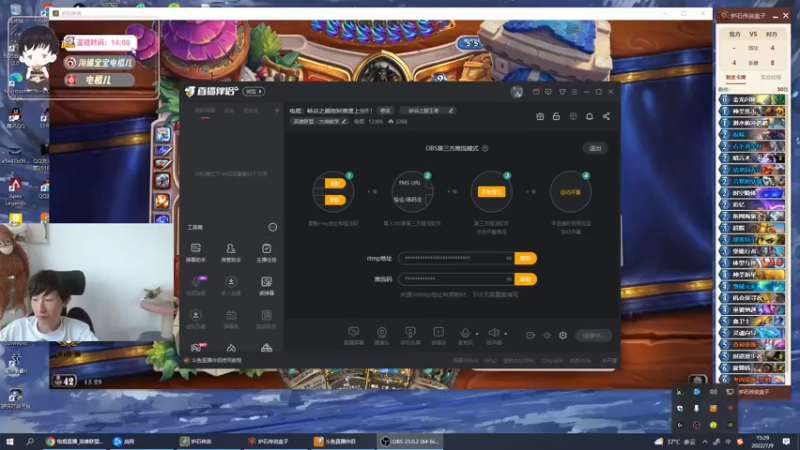The width and height of the screenshot is (800, 450).
Task: Add the 直播屏幕 screen capture source
Action: pos(354,336)
